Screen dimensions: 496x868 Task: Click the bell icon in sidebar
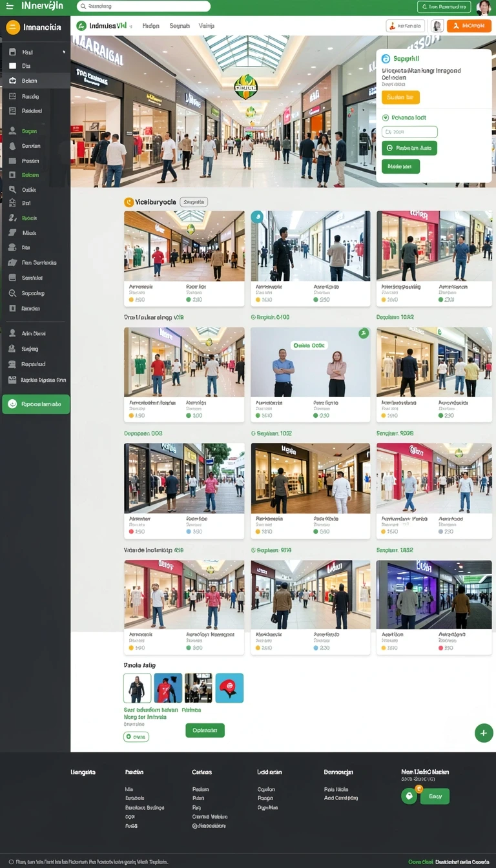[x=12, y=146]
